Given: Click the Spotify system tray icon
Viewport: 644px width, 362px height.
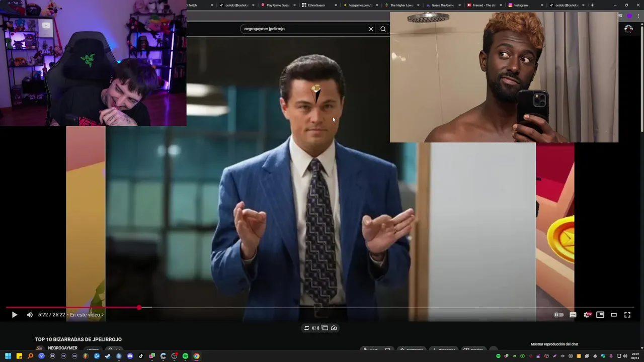Looking at the screenshot, I should pos(499,356).
